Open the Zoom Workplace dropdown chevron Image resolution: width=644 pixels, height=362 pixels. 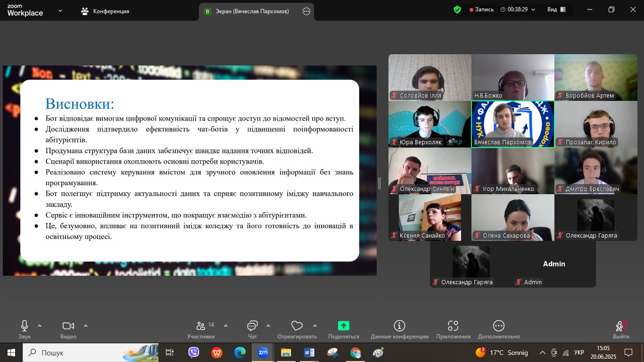pos(60,11)
